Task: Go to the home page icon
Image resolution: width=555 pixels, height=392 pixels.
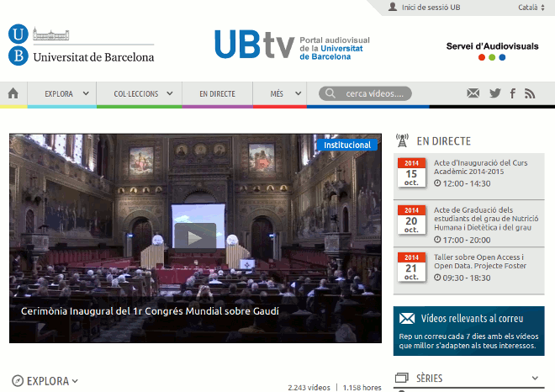Action: [x=13, y=93]
